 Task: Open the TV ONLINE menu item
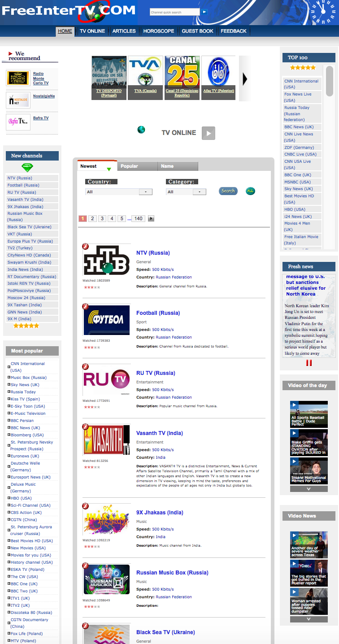pyautogui.click(x=92, y=31)
